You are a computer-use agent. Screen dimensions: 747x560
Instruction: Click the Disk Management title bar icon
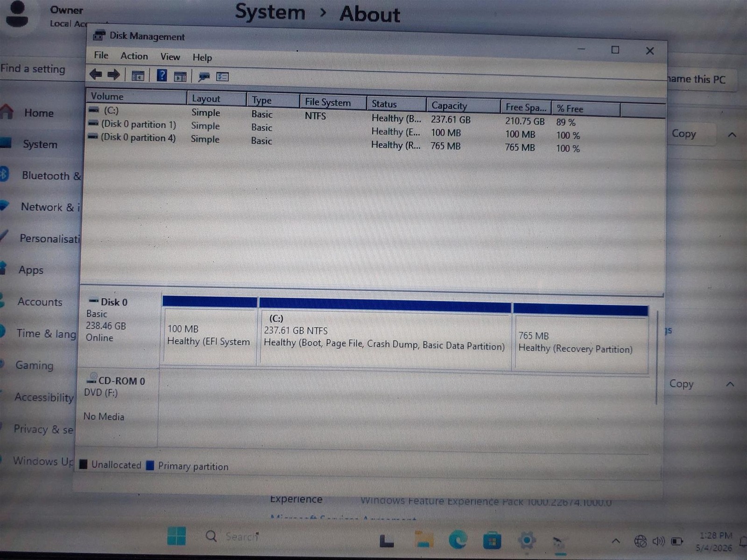tap(99, 35)
